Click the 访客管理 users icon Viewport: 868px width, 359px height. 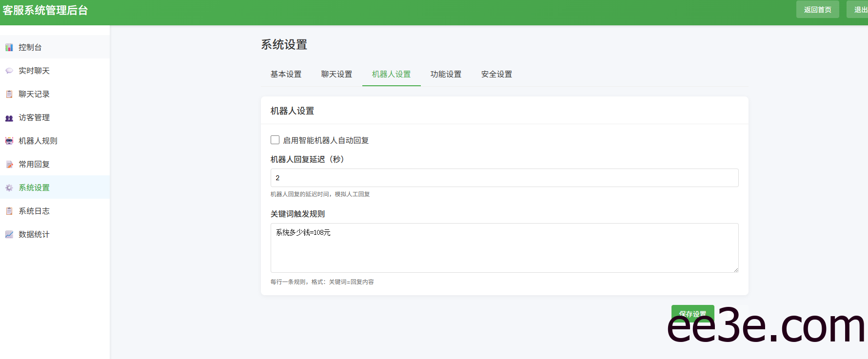click(9, 118)
